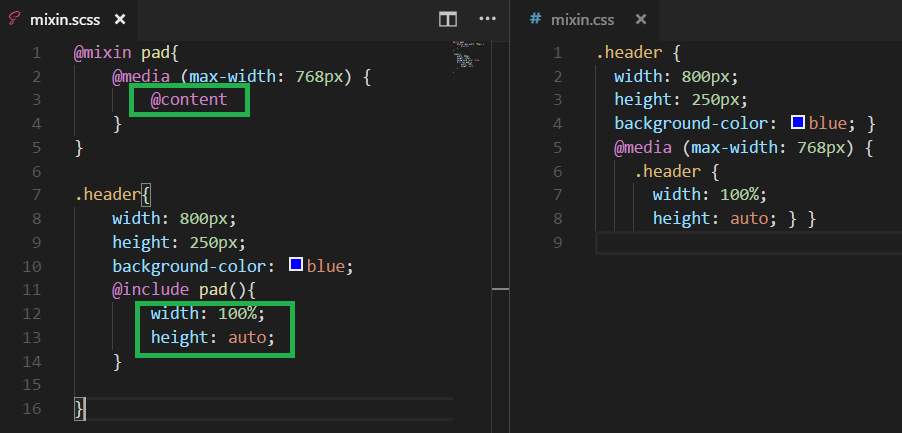Open the more actions ellipsis menu
Viewport: 902px width, 433px height.
click(x=487, y=19)
